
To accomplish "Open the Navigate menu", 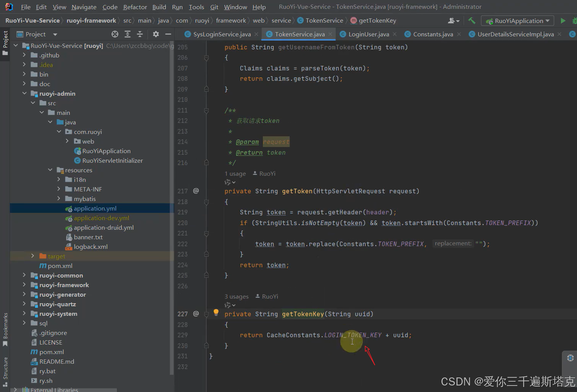I will click(84, 7).
